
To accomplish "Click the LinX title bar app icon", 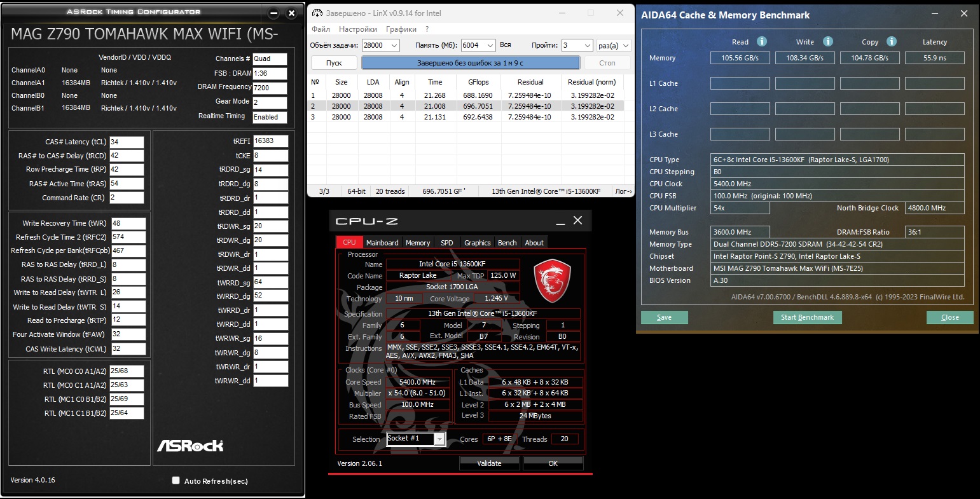I will [317, 13].
